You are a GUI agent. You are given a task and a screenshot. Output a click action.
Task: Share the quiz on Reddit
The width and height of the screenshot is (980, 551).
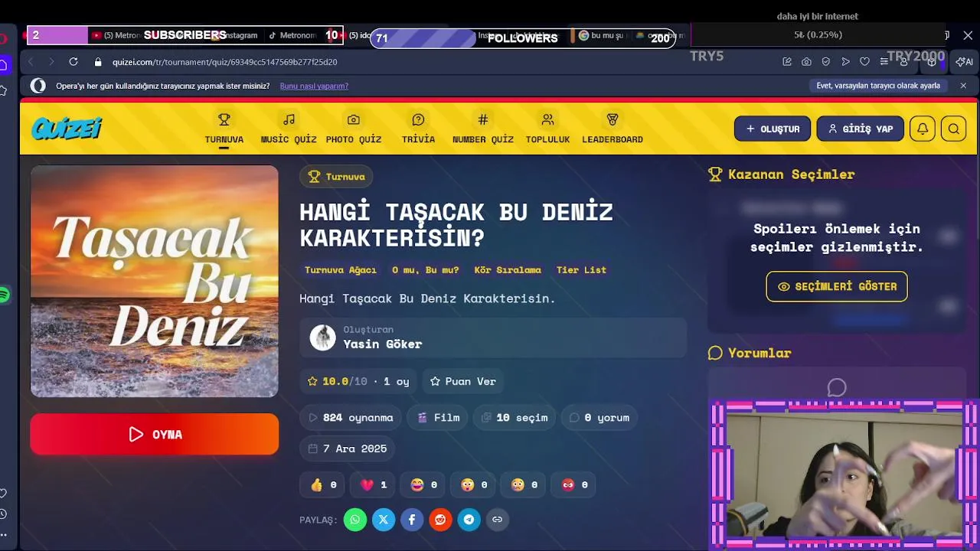(440, 520)
